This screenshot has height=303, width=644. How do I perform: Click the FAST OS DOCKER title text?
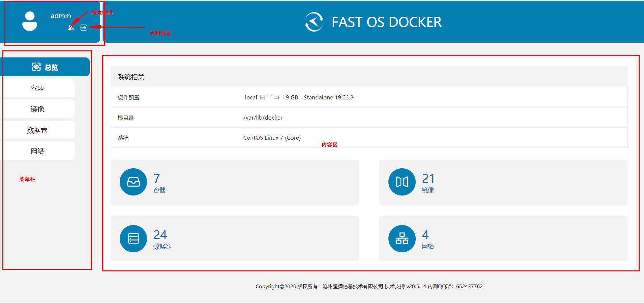(x=386, y=22)
